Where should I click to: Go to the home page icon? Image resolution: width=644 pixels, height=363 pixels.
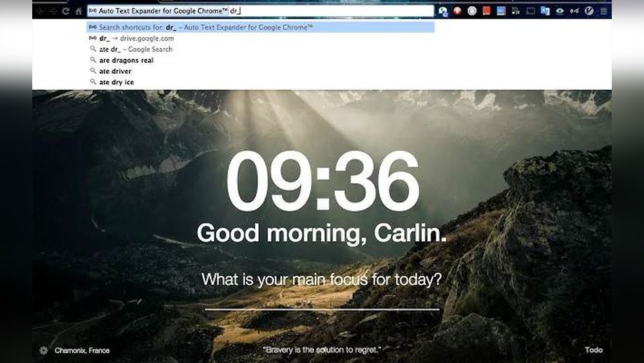[79, 11]
